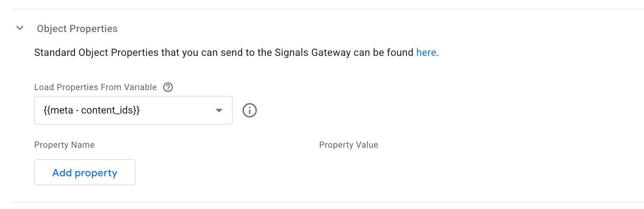Click the 'meta - content_ids' text in selector
Image resolution: width=644 pixels, height=209 pixels.
[91, 110]
